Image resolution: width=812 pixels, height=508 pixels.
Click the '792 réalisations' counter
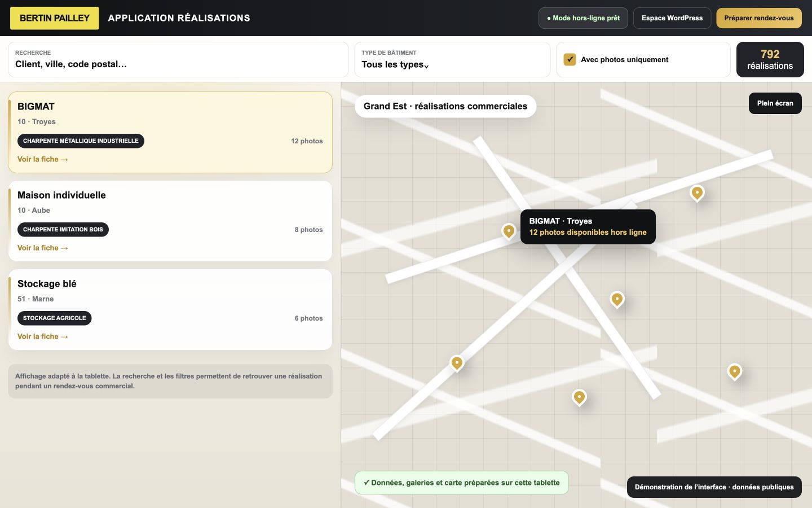770,59
